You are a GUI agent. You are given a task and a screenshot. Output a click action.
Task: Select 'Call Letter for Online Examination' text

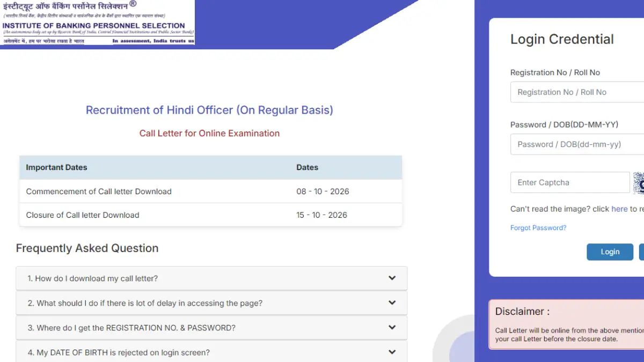coord(209,133)
